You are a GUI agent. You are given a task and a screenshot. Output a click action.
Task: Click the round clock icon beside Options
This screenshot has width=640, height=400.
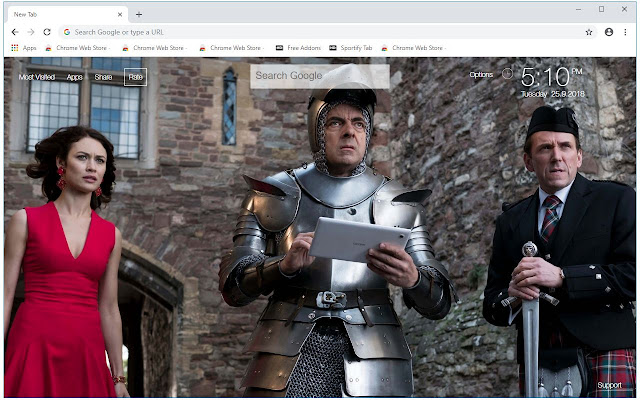coord(507,74)
